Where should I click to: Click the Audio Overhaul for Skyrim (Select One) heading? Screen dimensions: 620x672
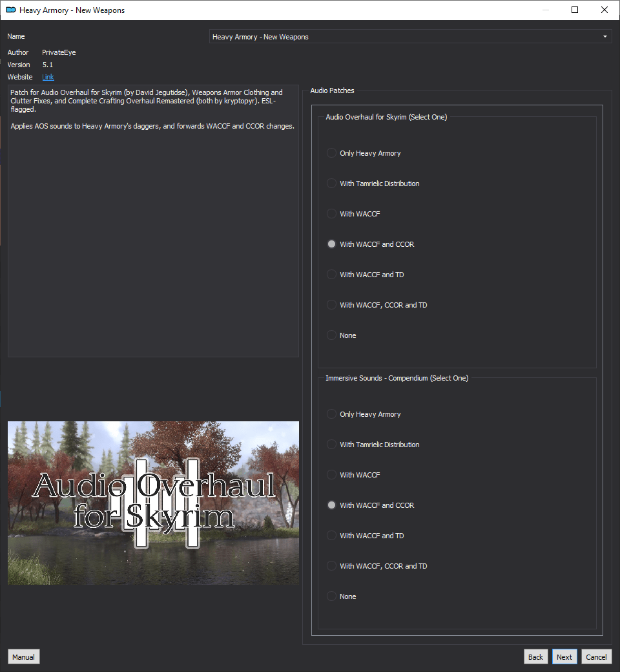386,117
